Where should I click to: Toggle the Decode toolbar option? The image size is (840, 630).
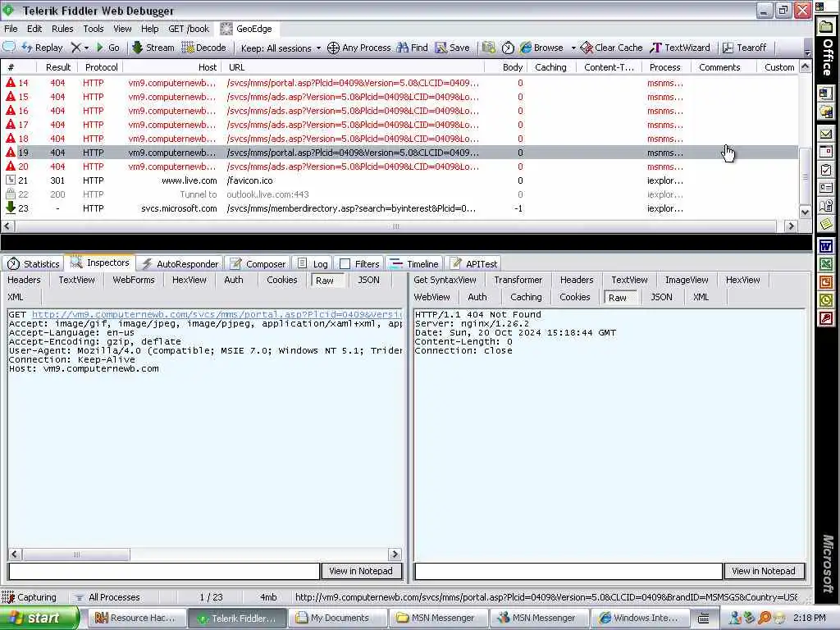click(x=203, y=48)
